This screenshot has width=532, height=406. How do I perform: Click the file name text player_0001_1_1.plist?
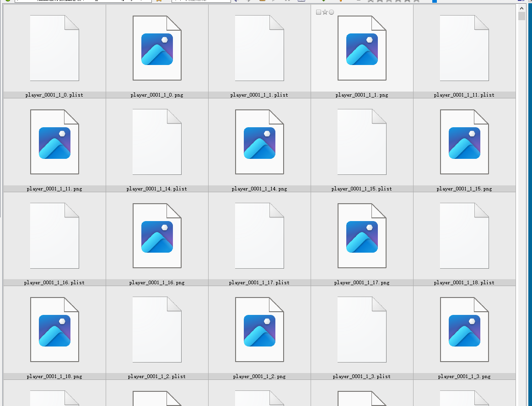pos(259,95)
